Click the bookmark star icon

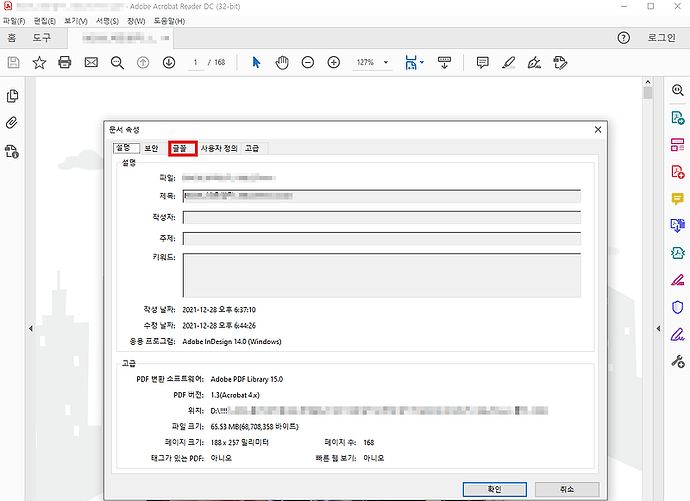pyautogui.click(x=39, y=62)
